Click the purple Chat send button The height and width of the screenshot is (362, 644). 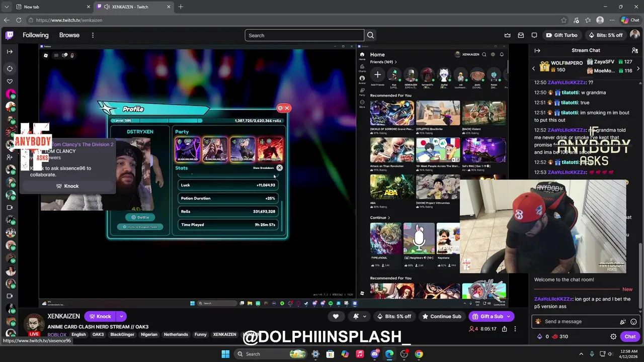[x=630, y=337]
